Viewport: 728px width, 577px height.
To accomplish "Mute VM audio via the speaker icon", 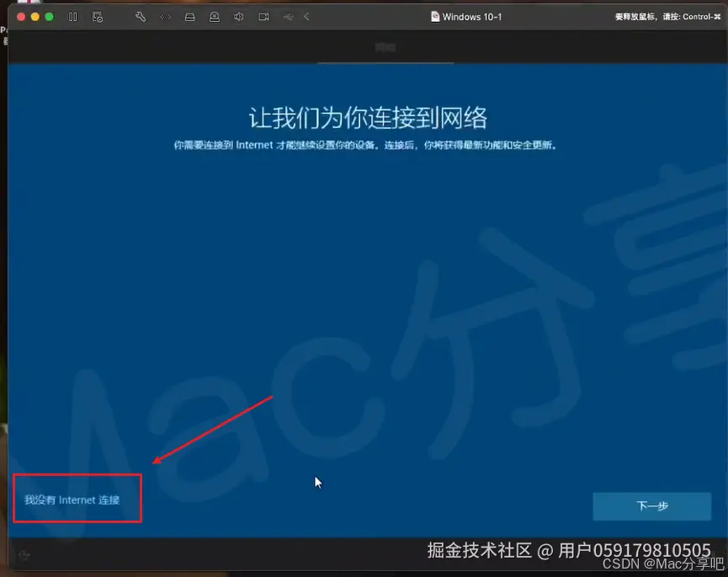I will (x=239, y=16).
